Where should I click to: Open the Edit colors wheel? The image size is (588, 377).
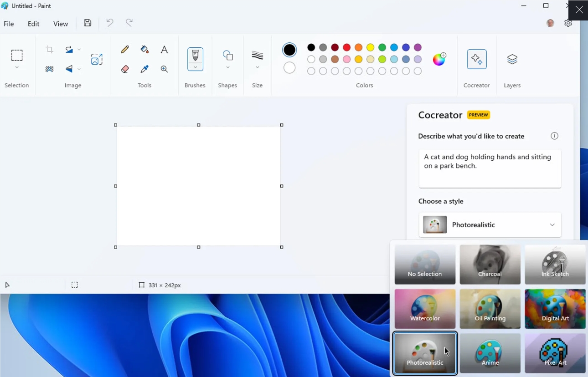[x=439, y=59]
